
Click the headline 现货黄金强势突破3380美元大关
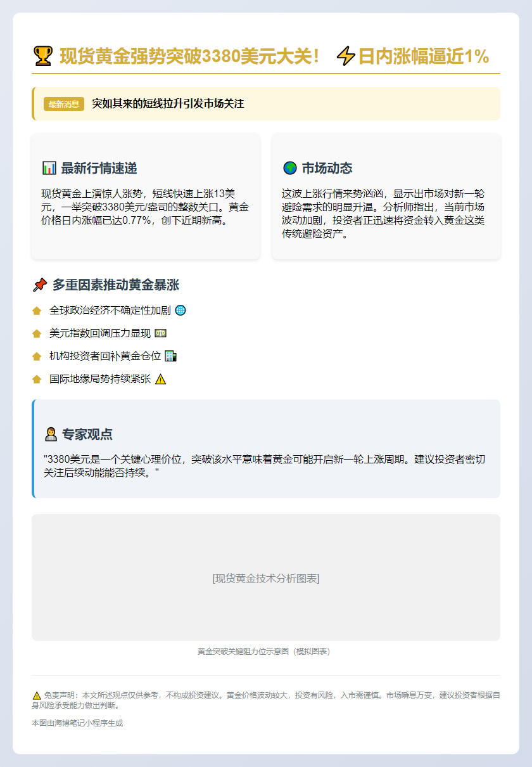coord(189,56)
